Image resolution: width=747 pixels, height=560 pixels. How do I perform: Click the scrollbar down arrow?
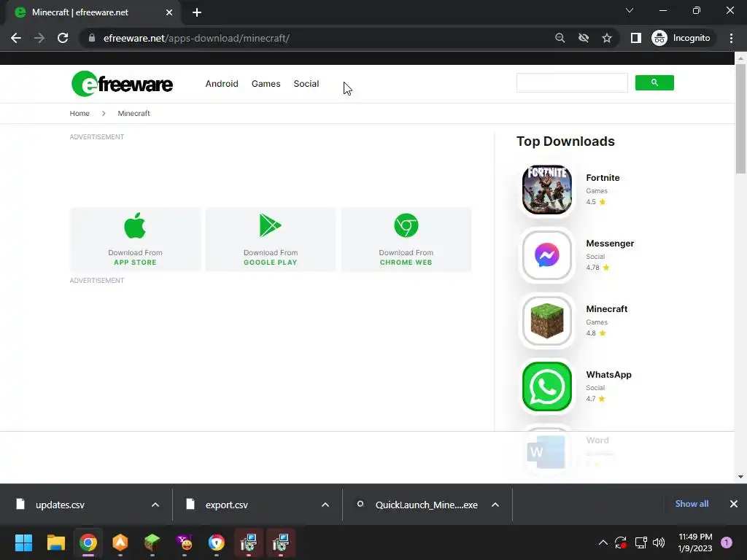pyautogui.click(x=740, y=476)
